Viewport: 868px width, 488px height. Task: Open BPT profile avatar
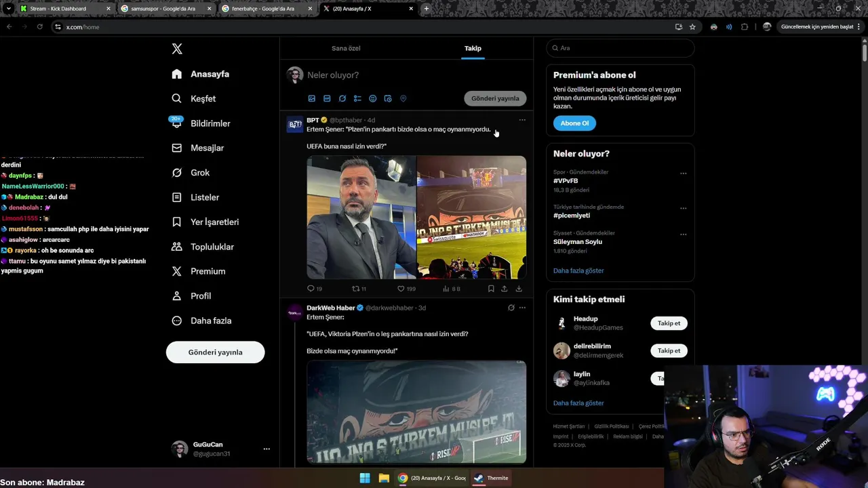click(x=295, y=125)
